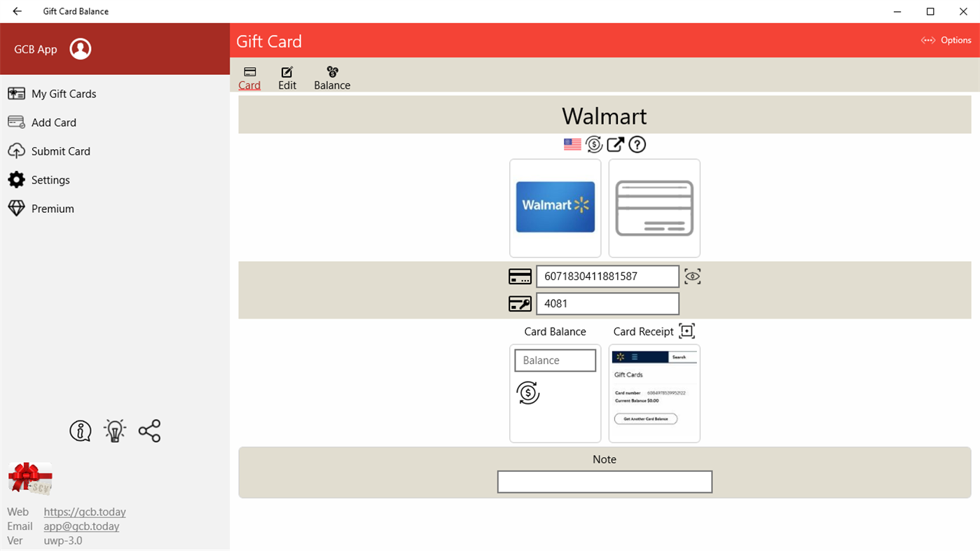
Task: Click inside the Note text field
Action: 604,482
